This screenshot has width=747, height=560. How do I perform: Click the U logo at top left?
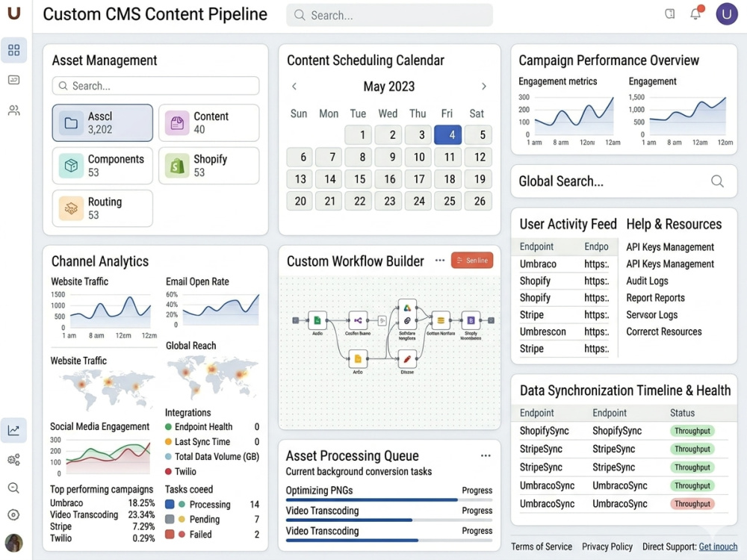(x=14, y=13)
